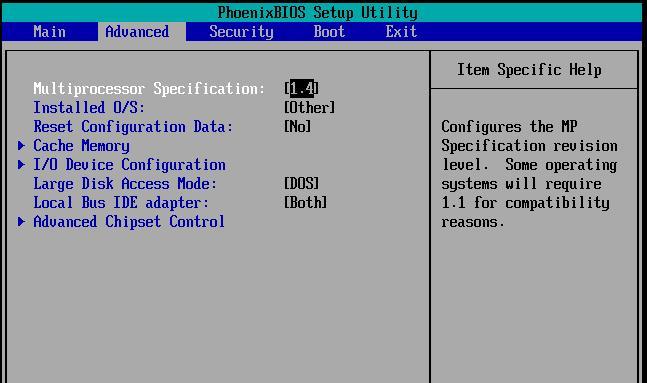Select the Local Bus IDE adapter label
The width and height of the screenshot is (647, 383).
[x=121, y=203]
